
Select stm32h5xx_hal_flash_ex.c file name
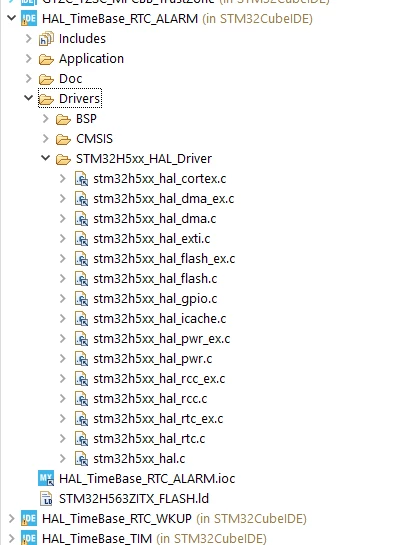[x=164, y=259]
